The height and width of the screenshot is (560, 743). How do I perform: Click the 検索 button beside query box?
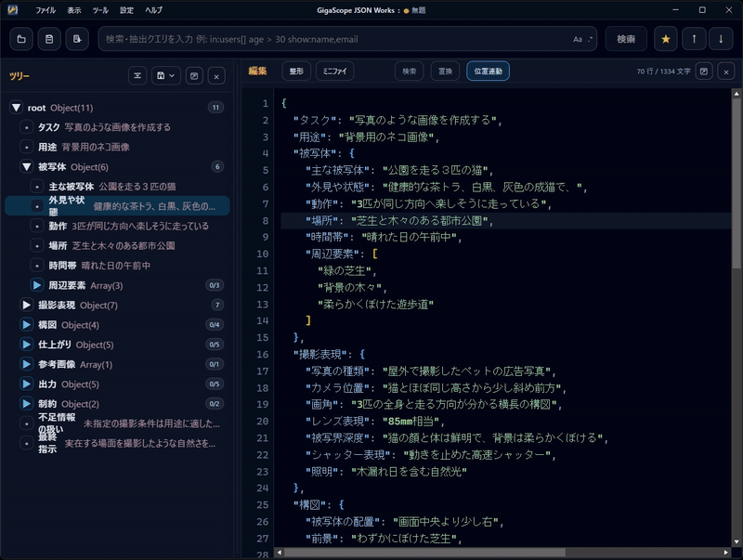pyautogui.click(x=626, y=39)
